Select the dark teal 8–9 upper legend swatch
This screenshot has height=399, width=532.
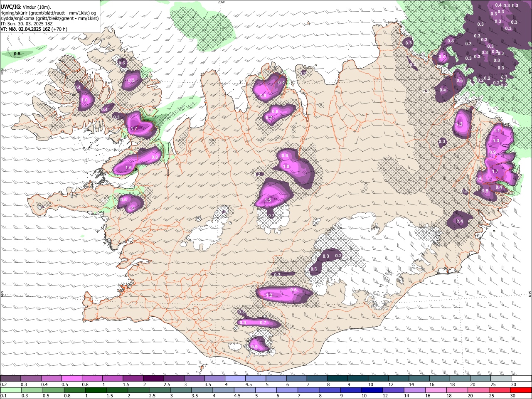point(337,378)
